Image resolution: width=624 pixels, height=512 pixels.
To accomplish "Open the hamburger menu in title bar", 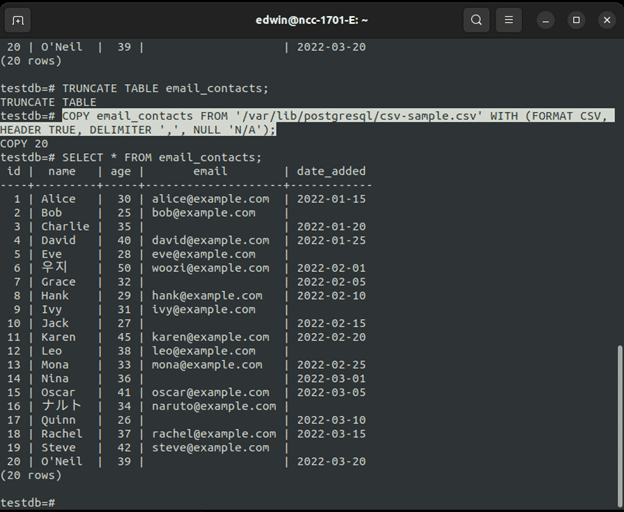I will (509, 20).
